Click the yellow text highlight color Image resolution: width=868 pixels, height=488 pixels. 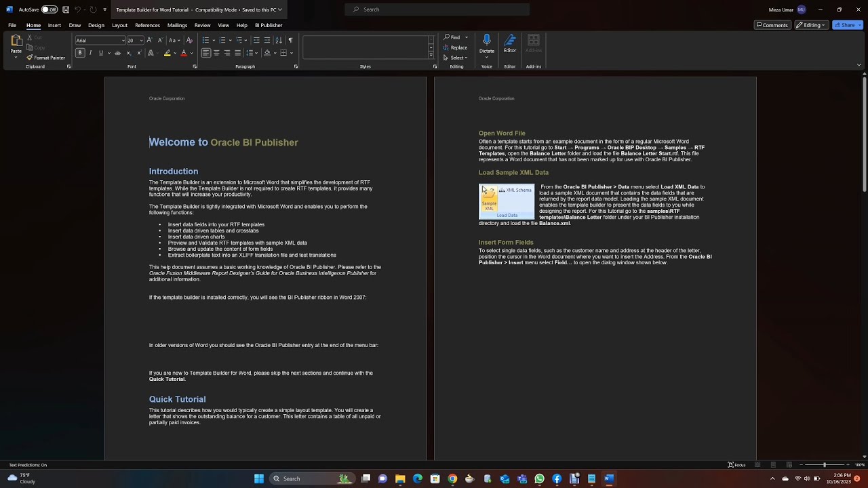pyautogui.click(x=167, y=53)
